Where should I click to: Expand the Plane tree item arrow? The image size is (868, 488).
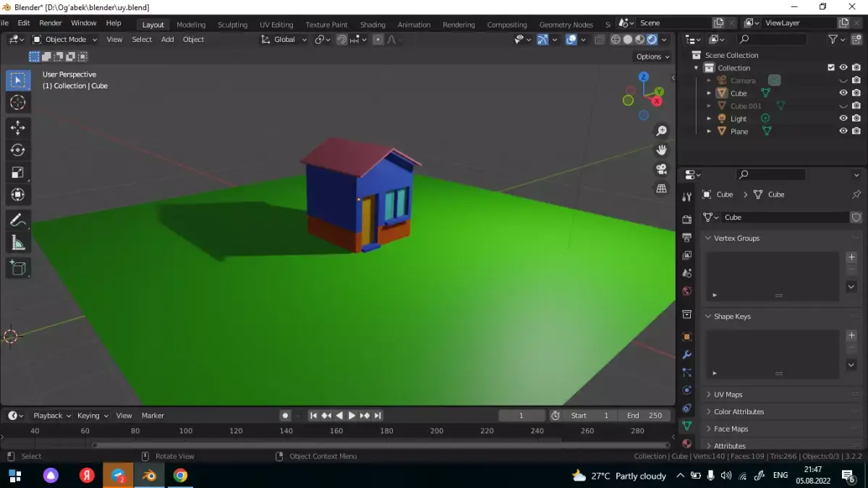click(709, 132)
